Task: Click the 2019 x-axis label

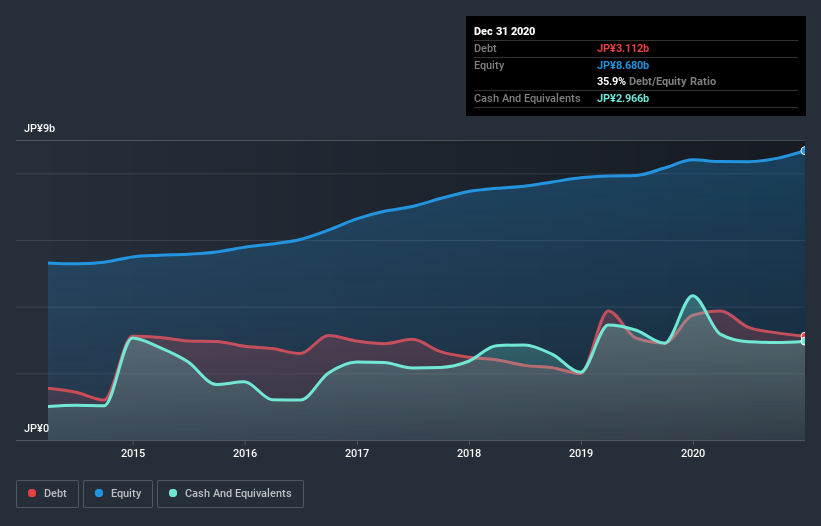Action: point(581,453)
